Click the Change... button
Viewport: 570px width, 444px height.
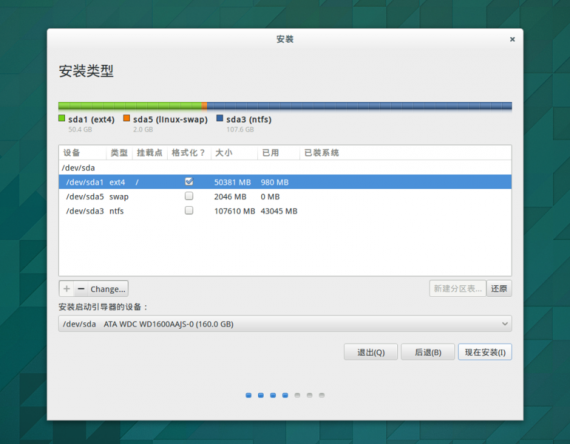pyautogui.click(x=108, y=289)
